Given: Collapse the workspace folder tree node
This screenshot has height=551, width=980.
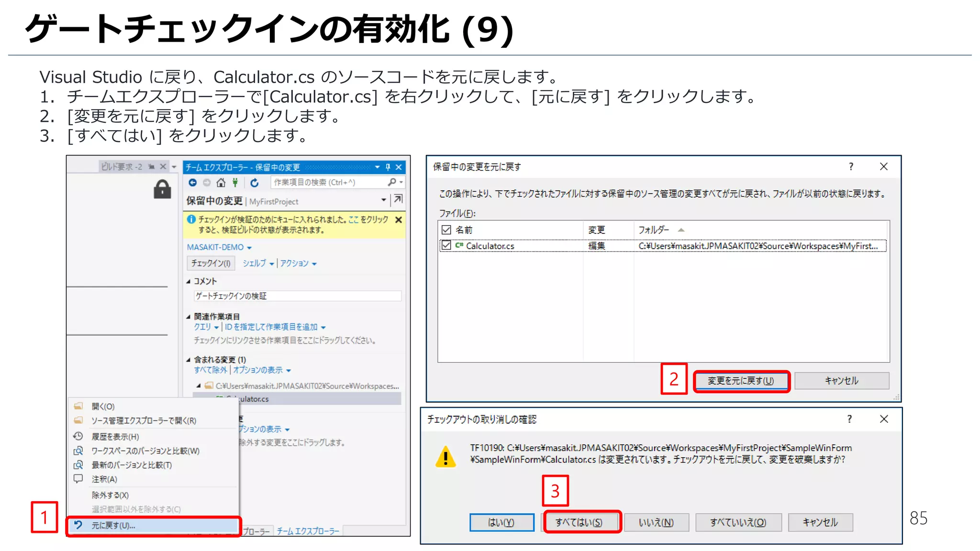Looking at the screenshot, I should pos(199,386).
